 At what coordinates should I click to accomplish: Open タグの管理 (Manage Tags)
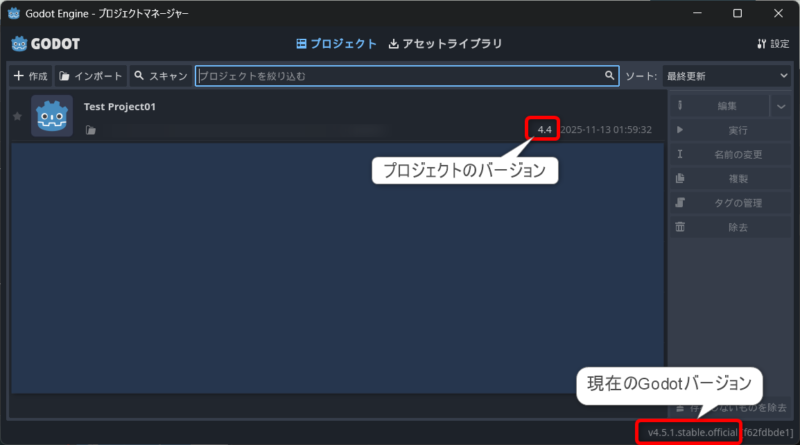[x=727, y=203]
